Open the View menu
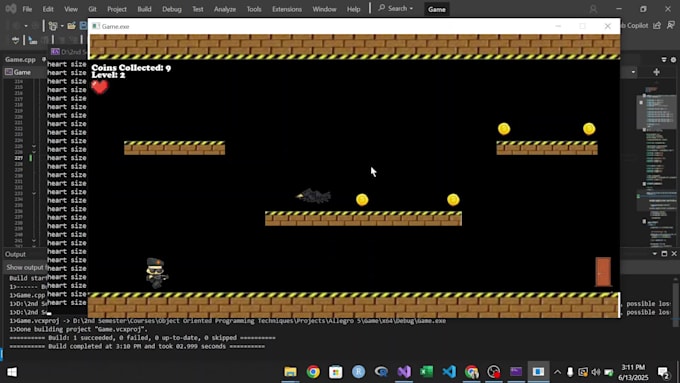680x383 pixels. point(71,9)
